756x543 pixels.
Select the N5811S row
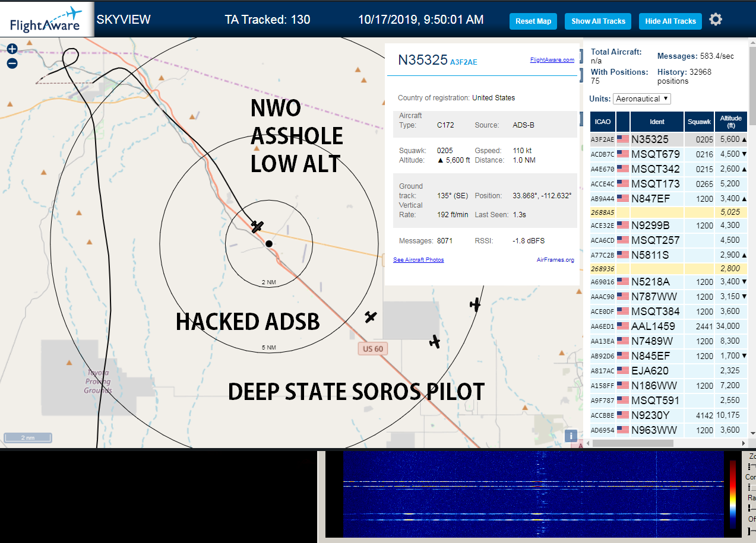point(669,255)
